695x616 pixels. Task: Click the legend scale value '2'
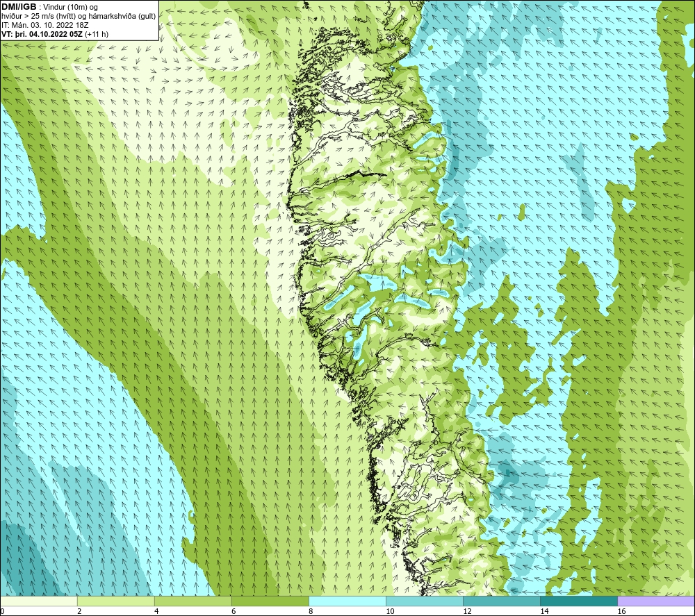79,611
